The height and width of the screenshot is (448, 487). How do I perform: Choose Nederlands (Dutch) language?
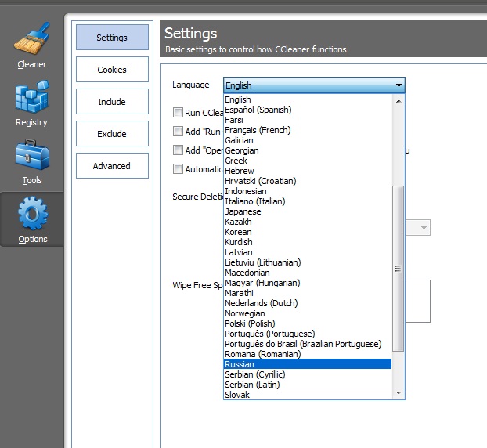point(308,303)
